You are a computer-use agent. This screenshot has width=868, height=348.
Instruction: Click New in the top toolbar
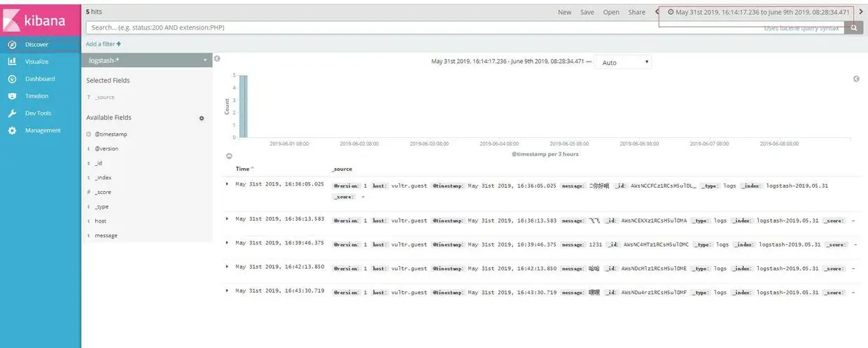click(x=564, y=12)
